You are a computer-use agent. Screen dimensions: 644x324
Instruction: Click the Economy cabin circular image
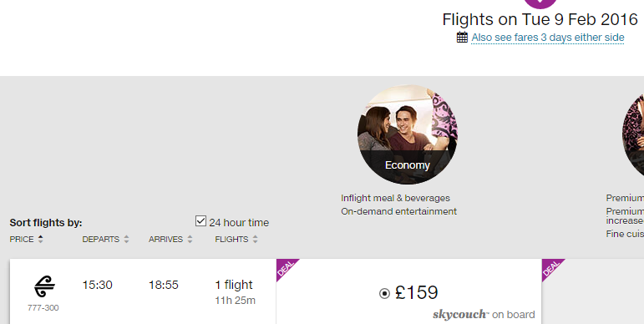coord(408,134)
